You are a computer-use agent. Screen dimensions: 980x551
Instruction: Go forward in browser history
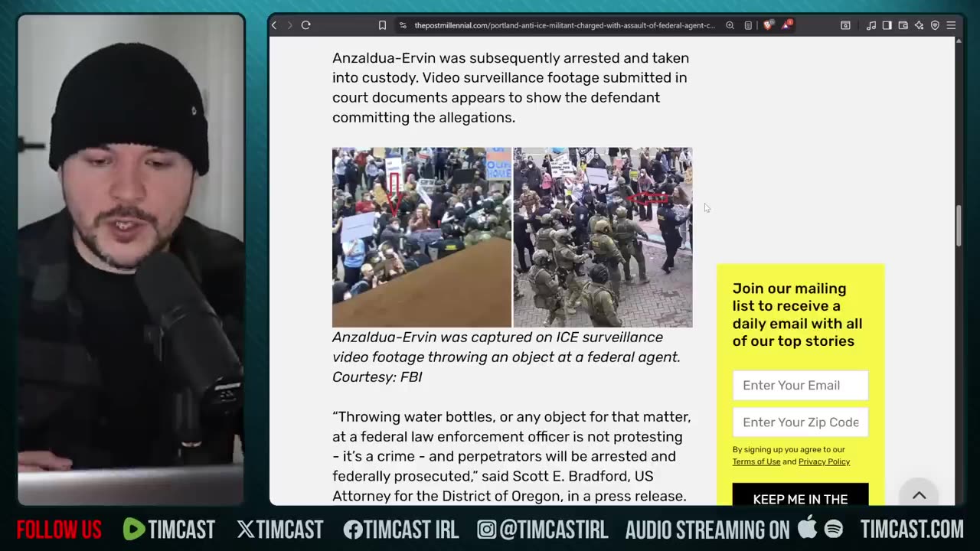(289, 25)
